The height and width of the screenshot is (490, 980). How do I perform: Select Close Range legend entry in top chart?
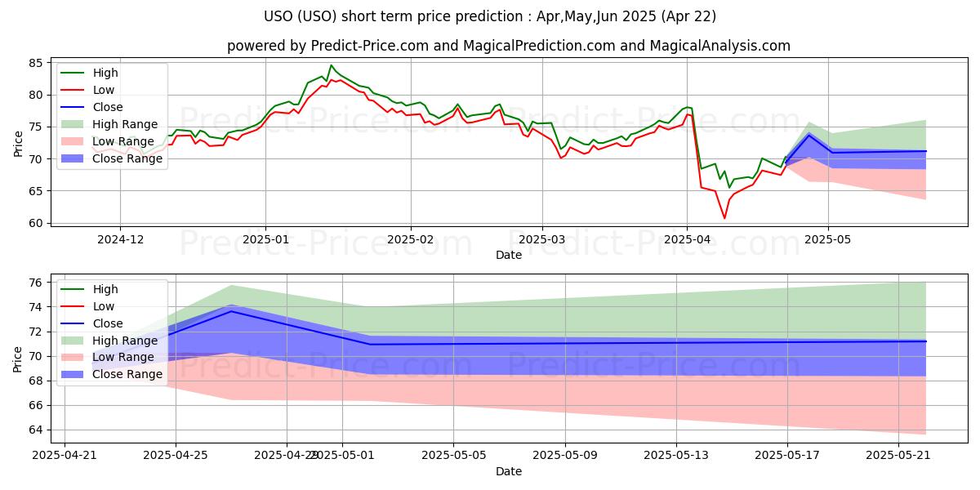pyautogui.click(x=113, y=158)
